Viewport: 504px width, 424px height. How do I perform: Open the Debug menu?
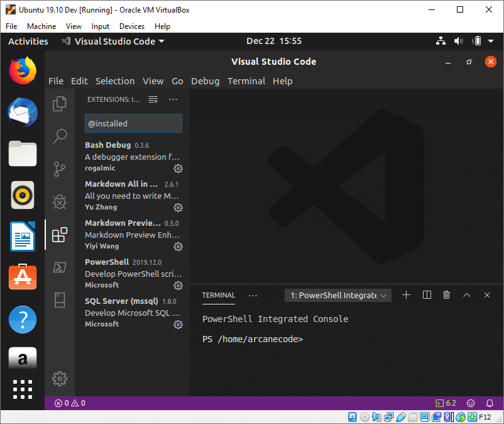205,81
